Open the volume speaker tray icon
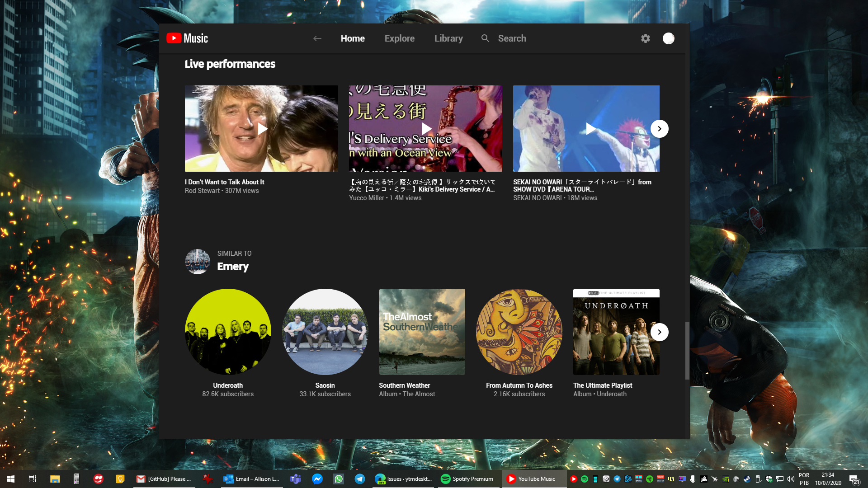 point(791,479)
